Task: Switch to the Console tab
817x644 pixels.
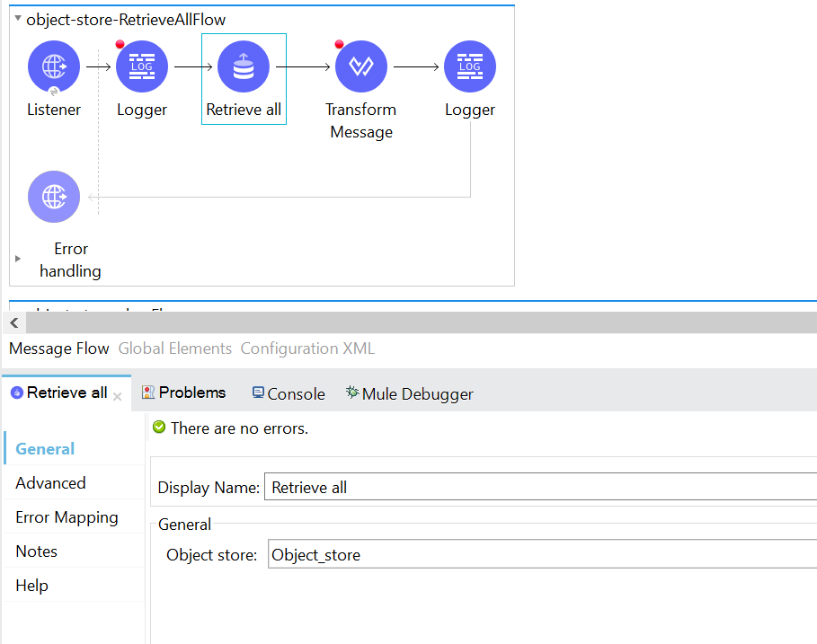Action: click(x=289, y=393)
